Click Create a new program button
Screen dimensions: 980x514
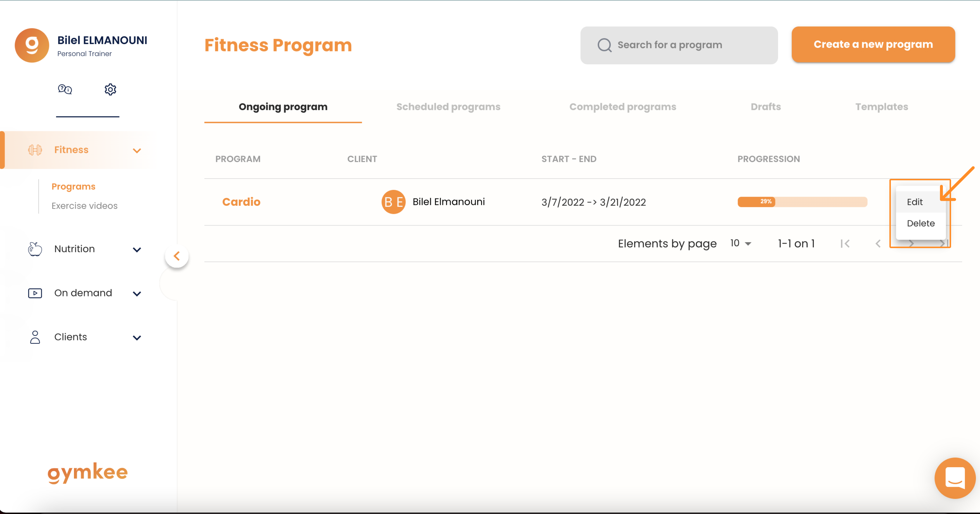tap(873, 44)
